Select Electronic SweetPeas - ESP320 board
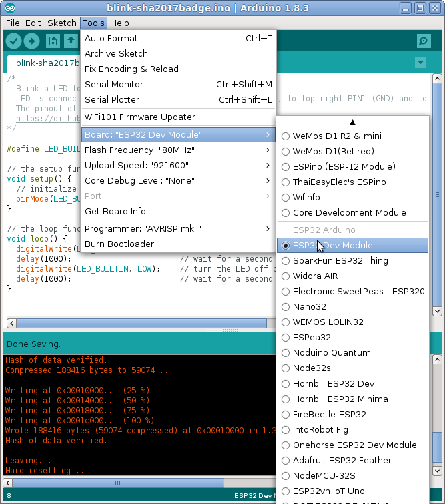This screenshot has width=445, height=504. [352, 292]
